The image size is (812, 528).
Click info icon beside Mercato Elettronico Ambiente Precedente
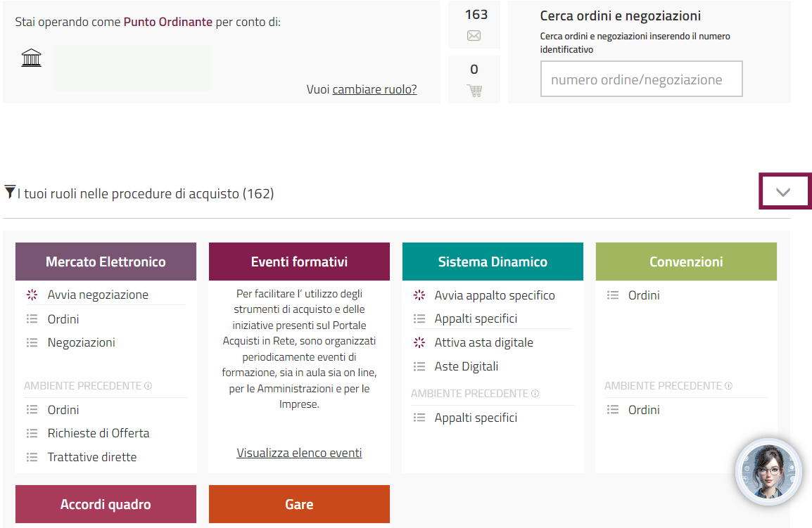pos(148,386)
